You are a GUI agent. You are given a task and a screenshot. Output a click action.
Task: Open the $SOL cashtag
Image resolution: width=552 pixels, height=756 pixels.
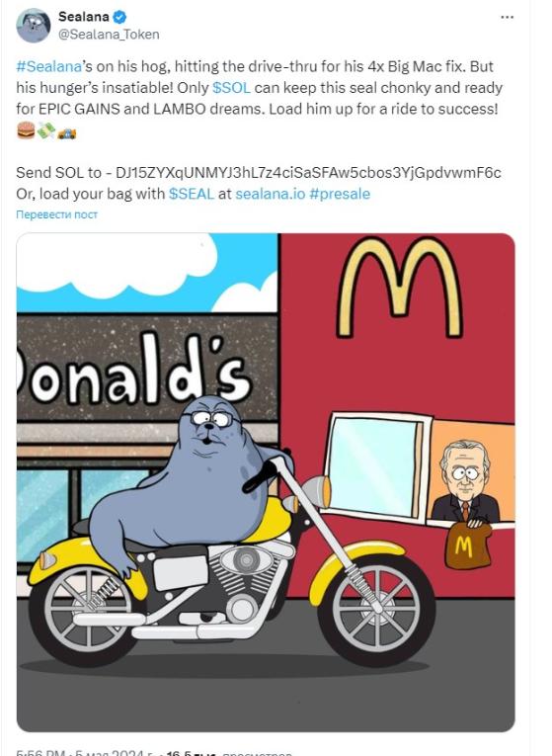pyautogui.click(x=231, y=88)
